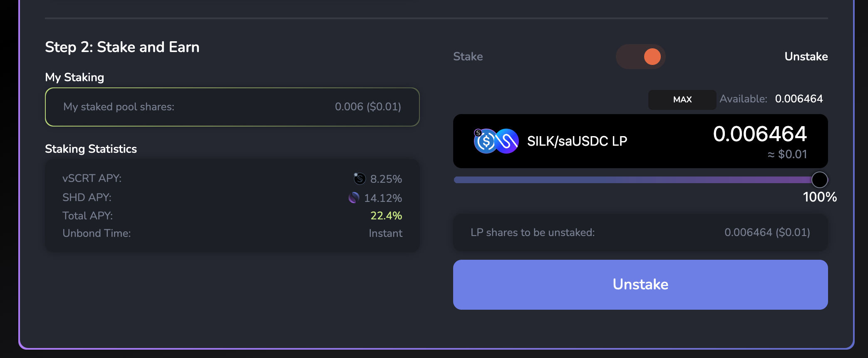Click the saUSDC token icon
Screen dimensions: 868x358
(x=486, y=142)
